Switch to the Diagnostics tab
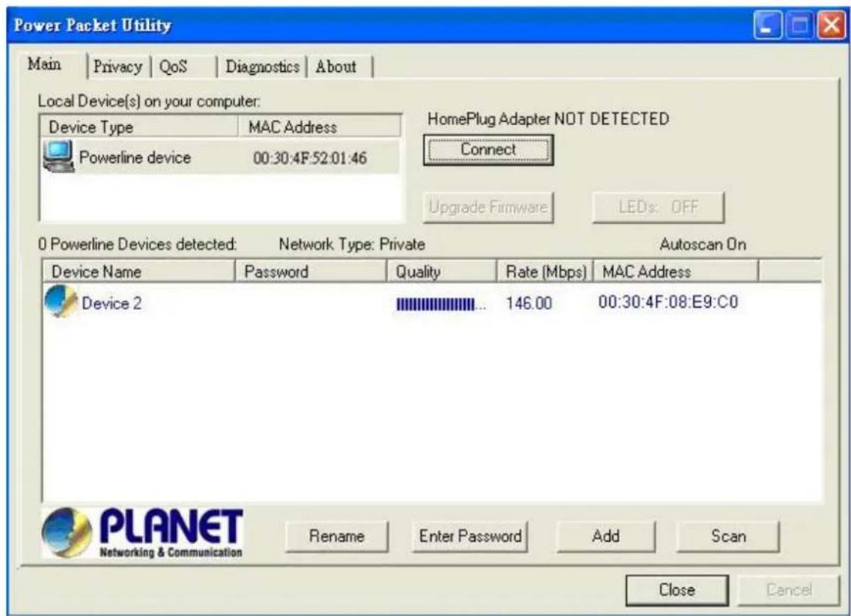The width and height of the screenshot is (851, 616). coord(263,67)
